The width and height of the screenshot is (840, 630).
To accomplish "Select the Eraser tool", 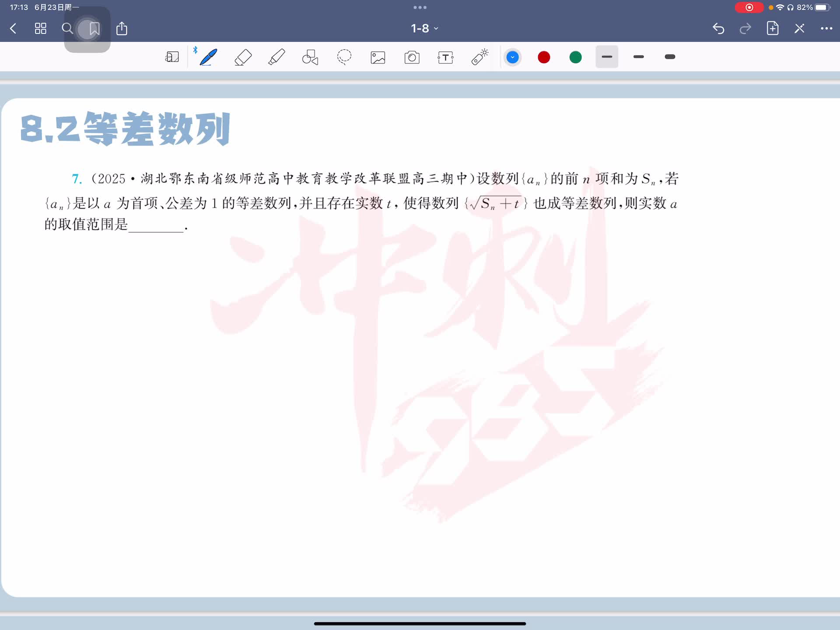I will tap(243, 57).
